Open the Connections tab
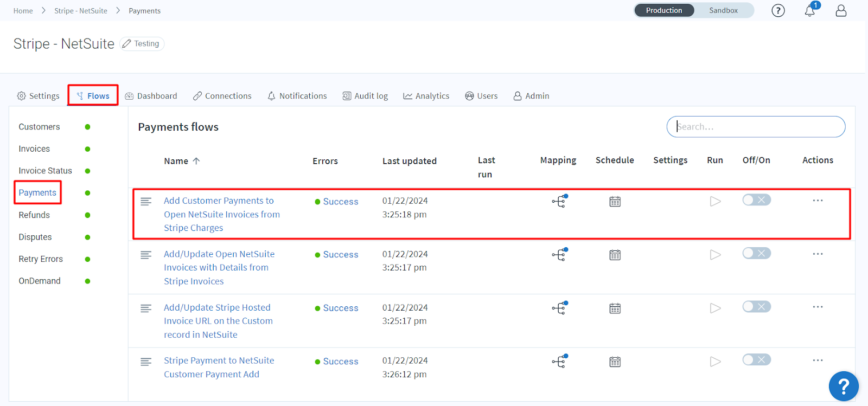 pos(222,96)
